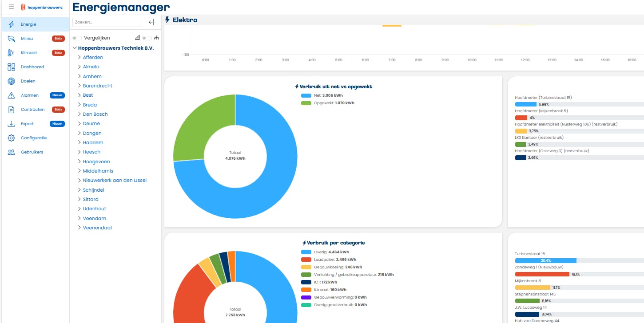The height and width of the screenshot is (323, 644).
Task: Click the Hoofdmeter (Turbinestraat 15) bar showing 6,99%
Action: [526, 104]
